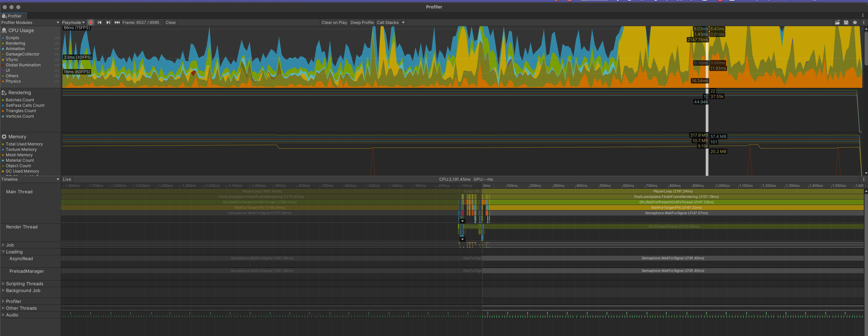Grab the reorder handle beside UI
The image size is (868, 336).
pyautogui.click(x=57, y=70)
